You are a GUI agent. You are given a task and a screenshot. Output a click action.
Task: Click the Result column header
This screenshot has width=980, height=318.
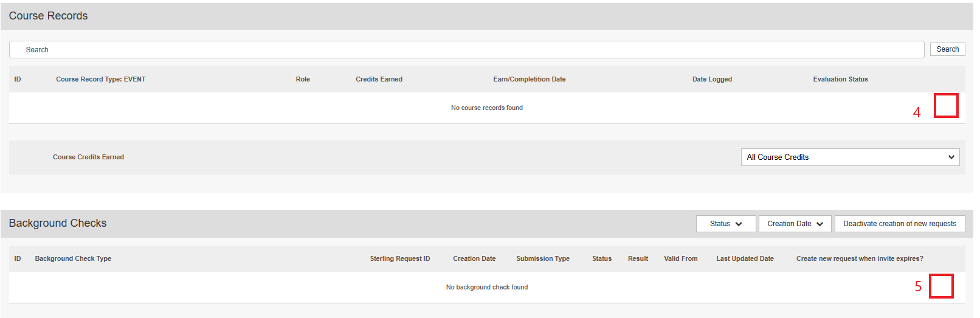coord(638,258)
